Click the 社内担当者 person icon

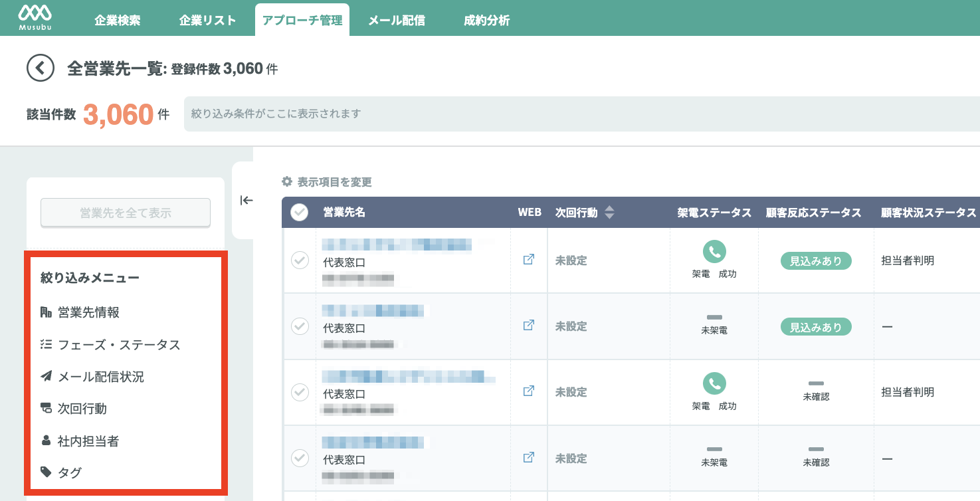(x=46, y=440)
